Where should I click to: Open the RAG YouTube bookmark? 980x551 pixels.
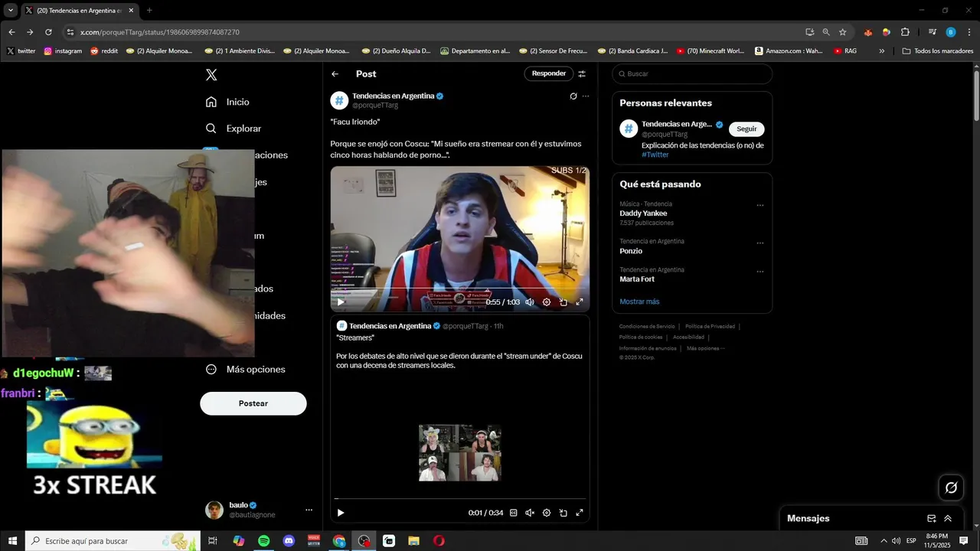click(845, 51)
